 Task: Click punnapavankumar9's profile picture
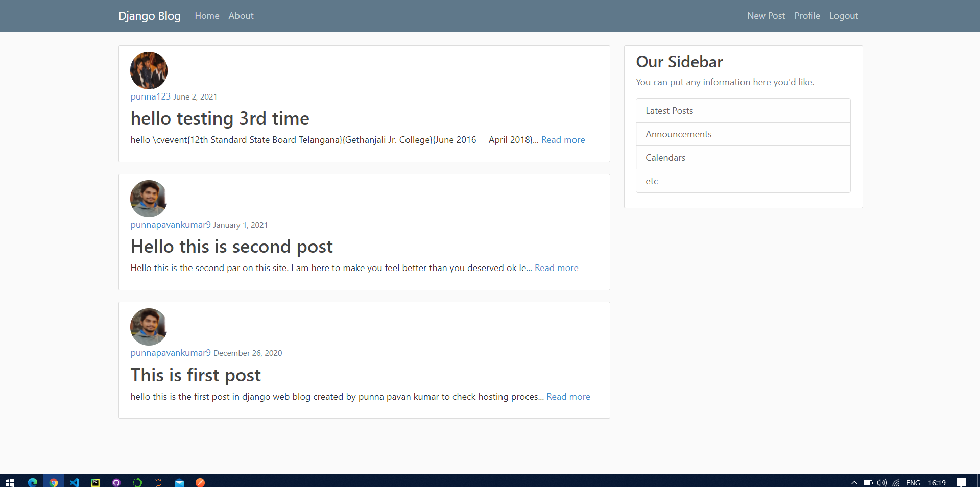point(148,199)
